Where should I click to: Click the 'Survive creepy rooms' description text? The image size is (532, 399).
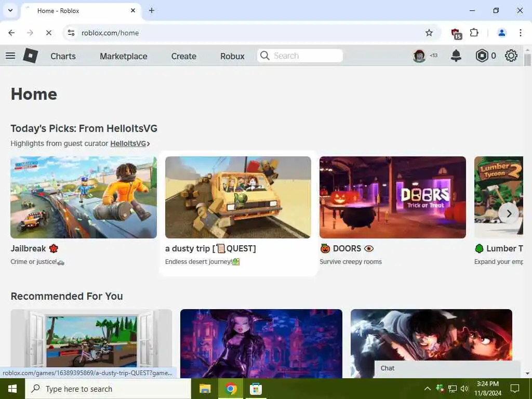[351, 262]
